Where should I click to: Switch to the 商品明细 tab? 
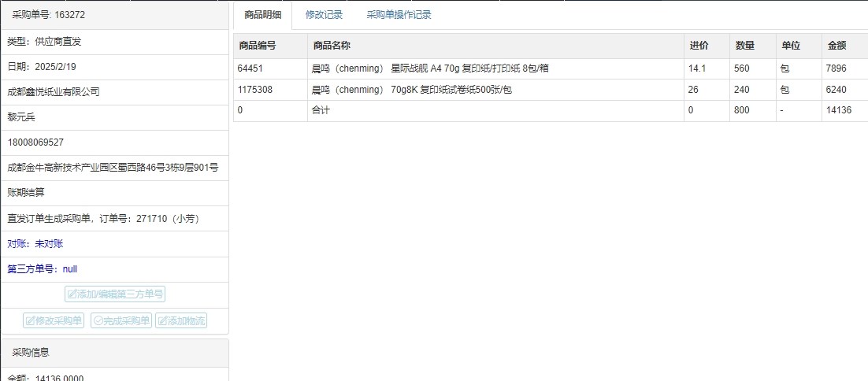(263, 15)
